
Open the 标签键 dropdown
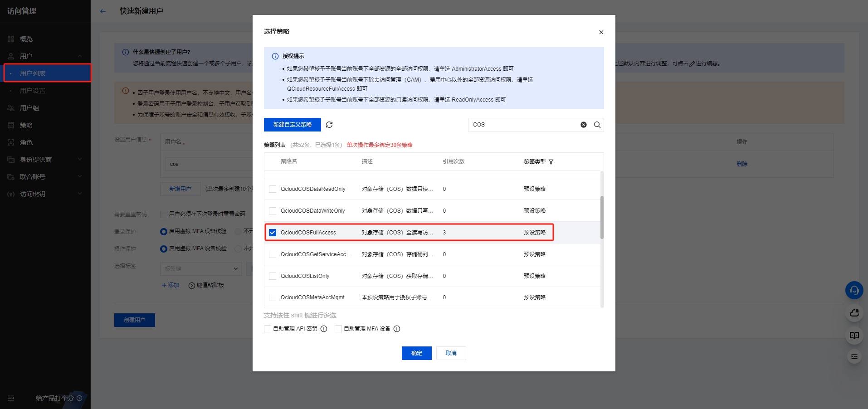point(201,269)
